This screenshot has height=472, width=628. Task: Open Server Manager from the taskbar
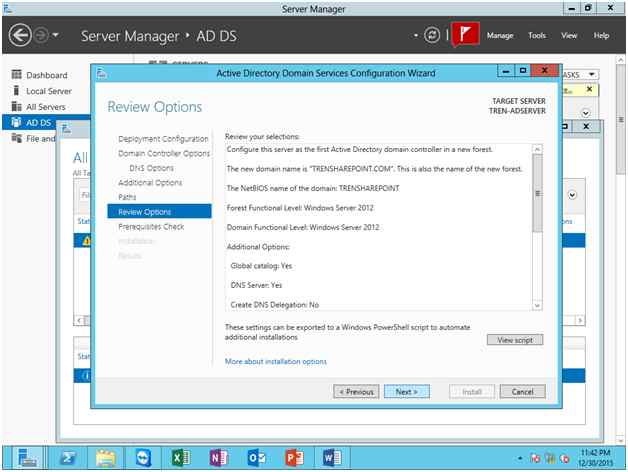(x=27, y=458)
